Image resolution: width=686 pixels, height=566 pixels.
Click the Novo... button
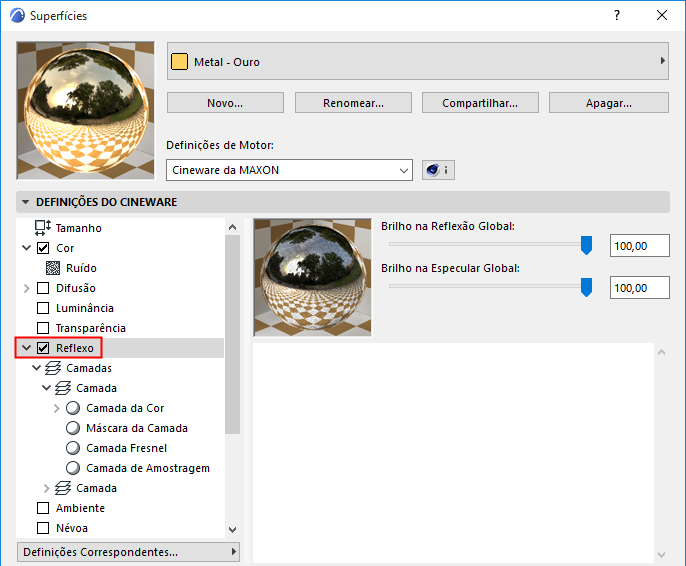pos(225,103)
